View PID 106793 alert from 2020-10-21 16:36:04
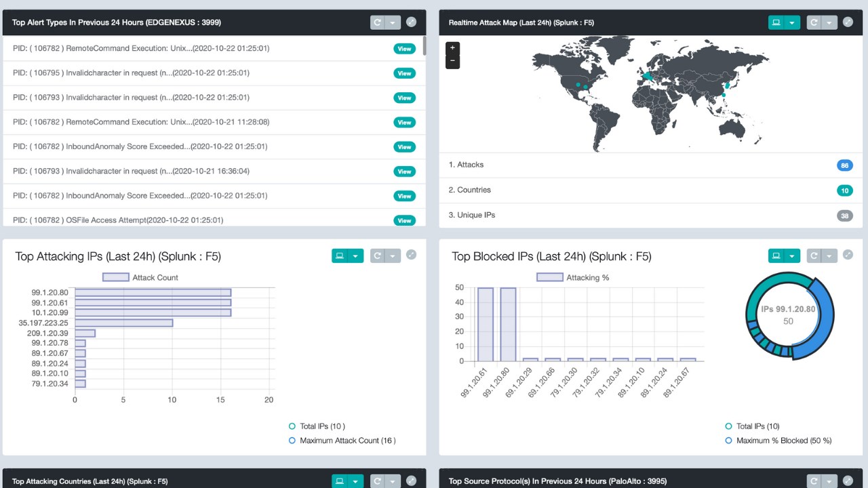Image resolution: width=868 pixels, height=488 pixels. click(x=404, y=171)
